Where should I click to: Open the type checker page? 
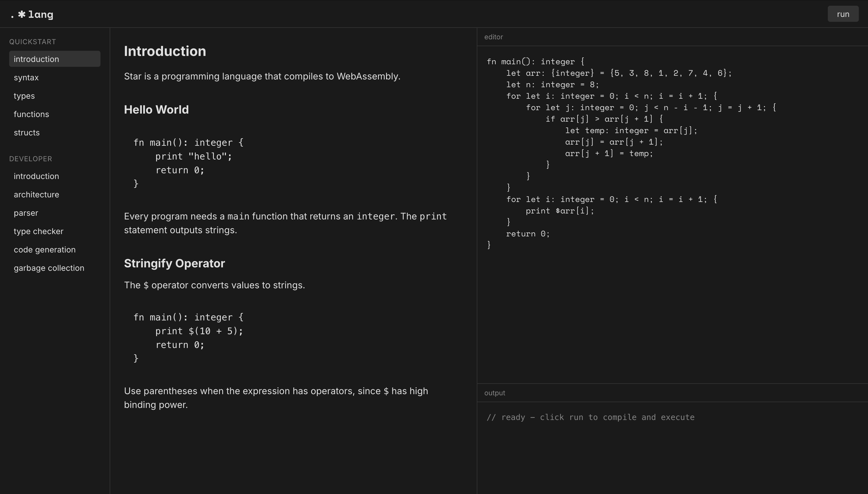click(x=38, y=231)
